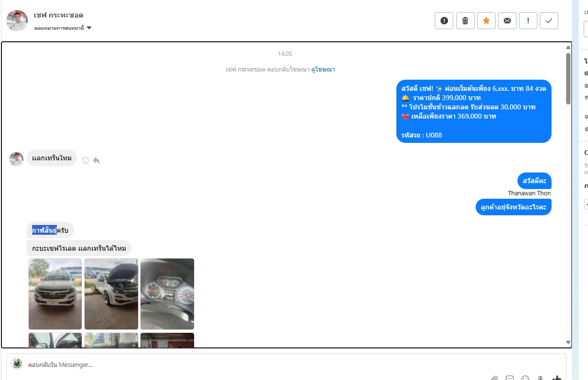
Task: Select the กะบะเชฟโรเลต แลกเทรินได้ใหม message
Action: pyautogui.click(x=79, y=248)
